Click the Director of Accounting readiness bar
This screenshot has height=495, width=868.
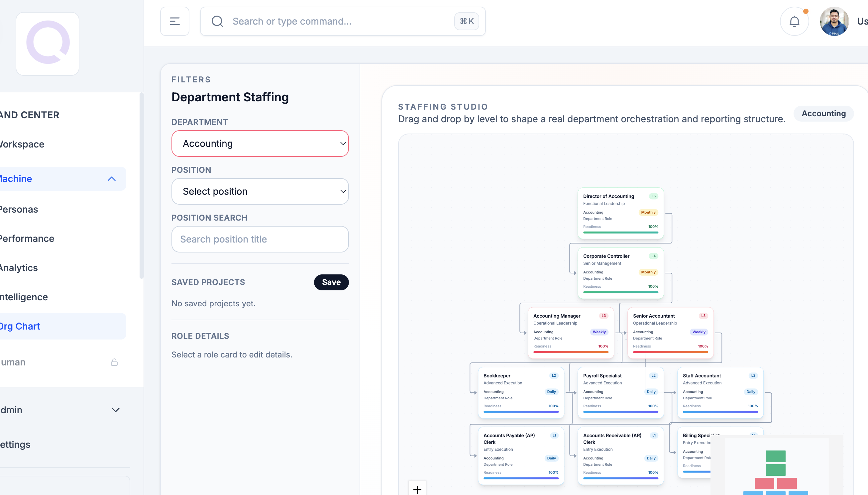point(620,233)
